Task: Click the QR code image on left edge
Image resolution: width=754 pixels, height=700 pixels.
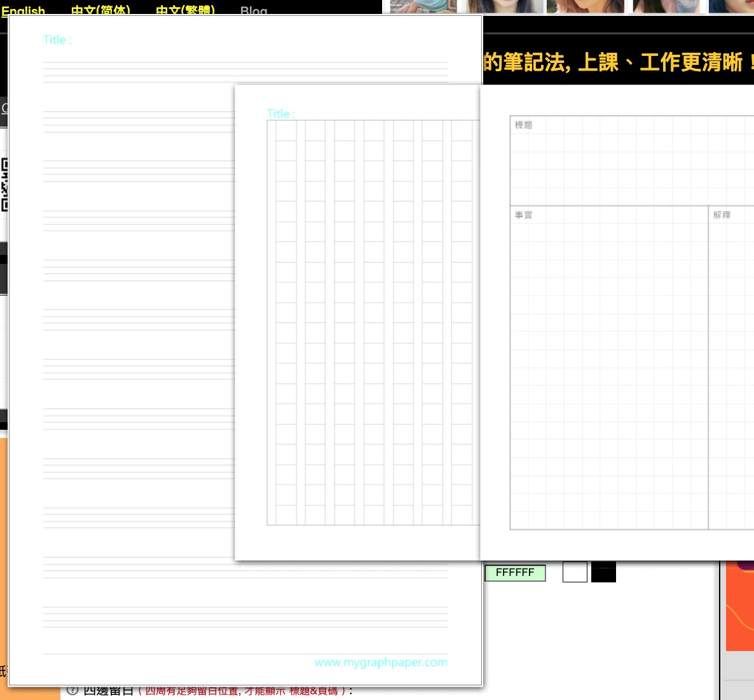Action: [4, 184]
